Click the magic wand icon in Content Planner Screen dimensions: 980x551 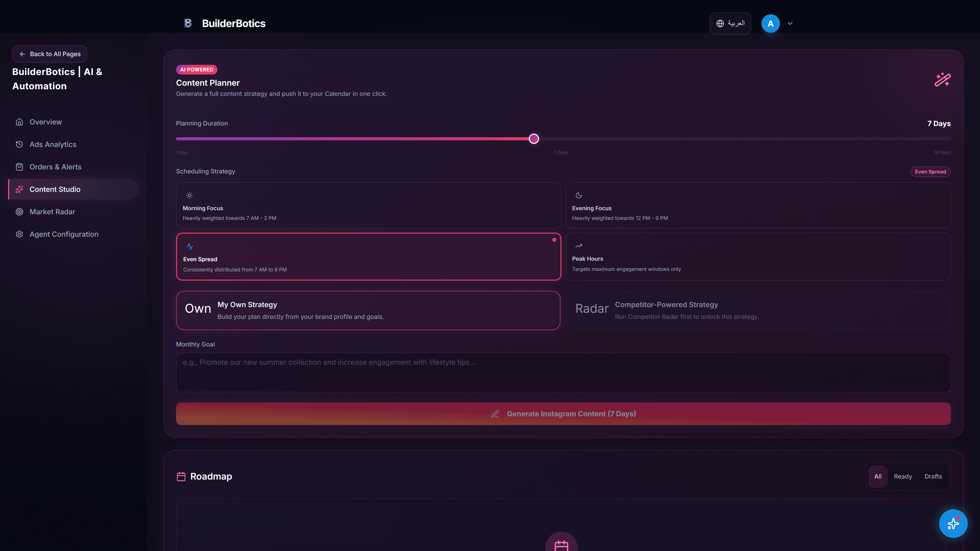pos(943,80)
